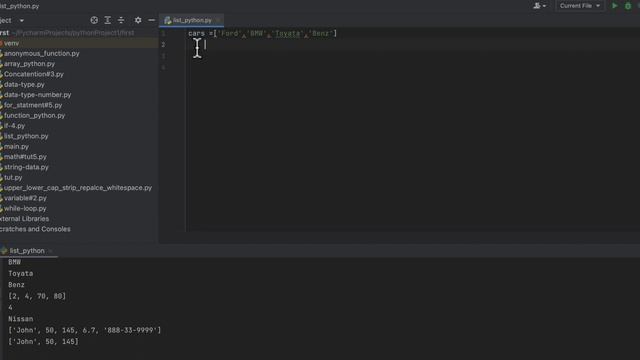Close the list_python run tab
This screenshot has height=360, width=640.
click(51, 251)
